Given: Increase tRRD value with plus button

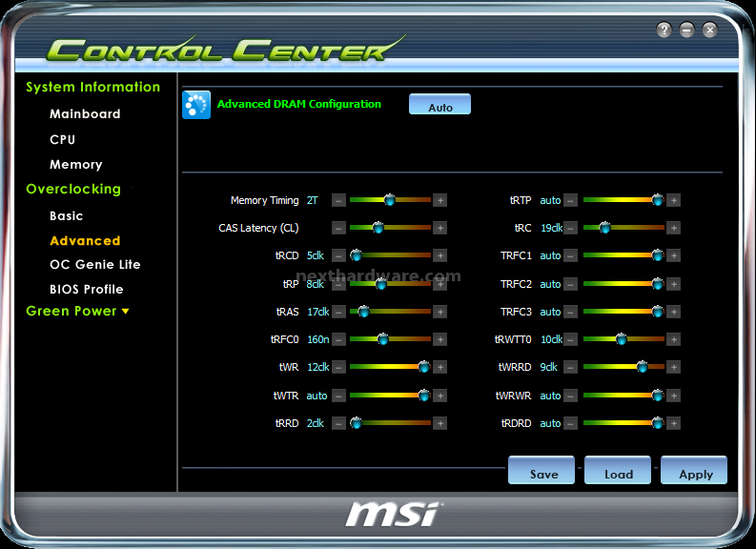Looking at the screenshot, I should [x=439, y=423].
